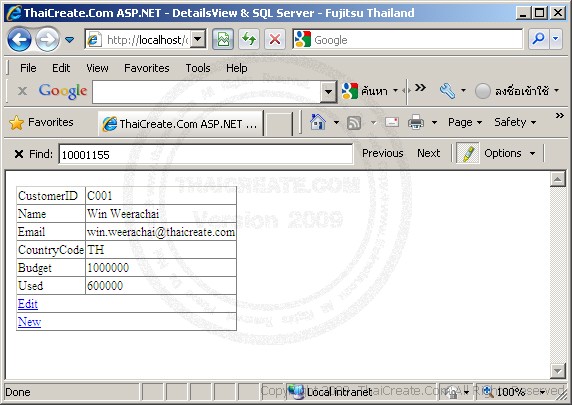Click the Read Mail icon
Viewport: 572px width, 405px height.
tap(392, 122)
